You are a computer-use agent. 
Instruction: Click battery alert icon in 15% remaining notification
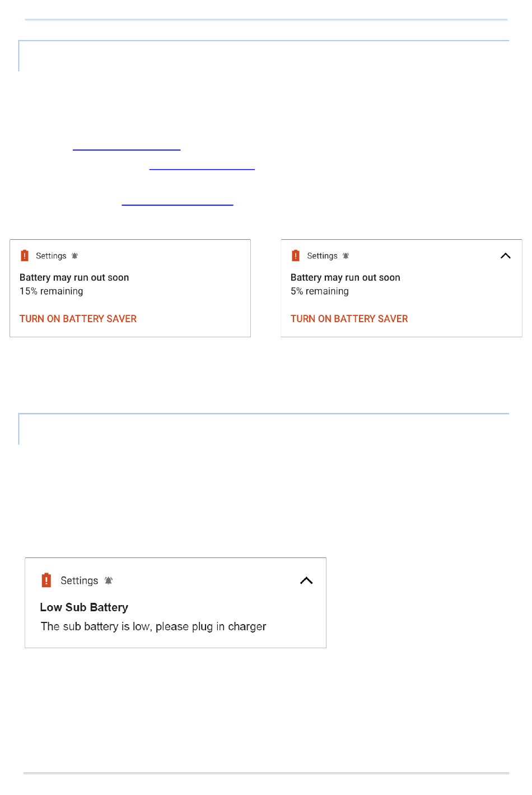pyautogui.click(x=25, y=255)
